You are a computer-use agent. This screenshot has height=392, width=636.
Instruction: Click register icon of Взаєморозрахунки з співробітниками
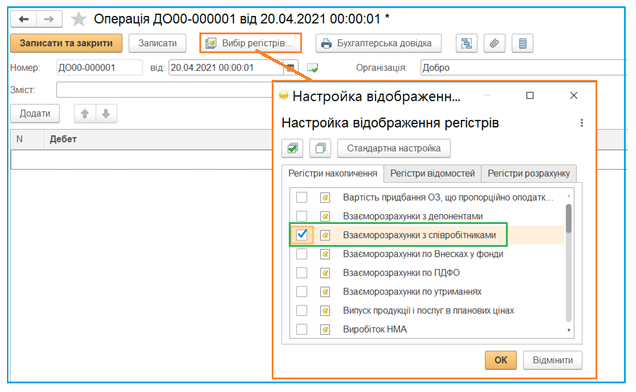(x=325, y=235)
